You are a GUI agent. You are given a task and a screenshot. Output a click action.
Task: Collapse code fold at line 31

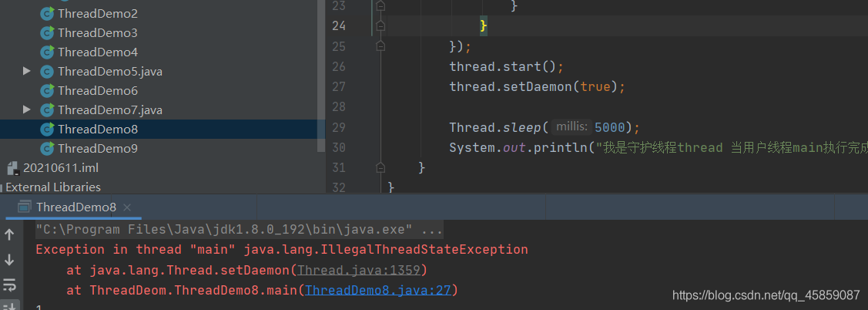pos(380,167)
